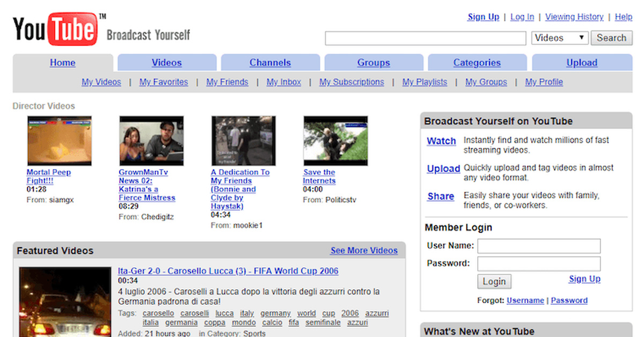This screenshot has width=644, height=337.
Task: Switch to the Categories tab
Action: point(477,63)
